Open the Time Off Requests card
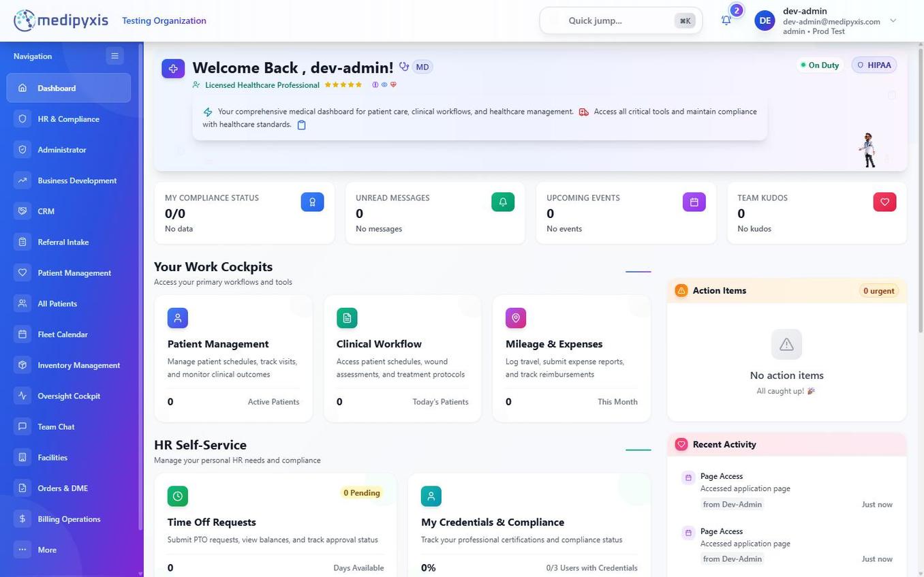 pos(275,525)
